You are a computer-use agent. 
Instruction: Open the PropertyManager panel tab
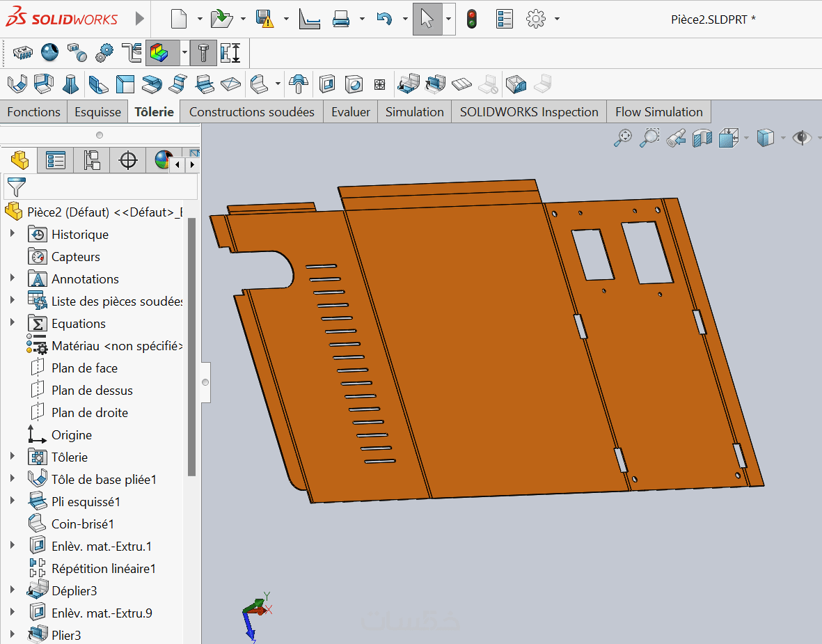pos(56,160)
